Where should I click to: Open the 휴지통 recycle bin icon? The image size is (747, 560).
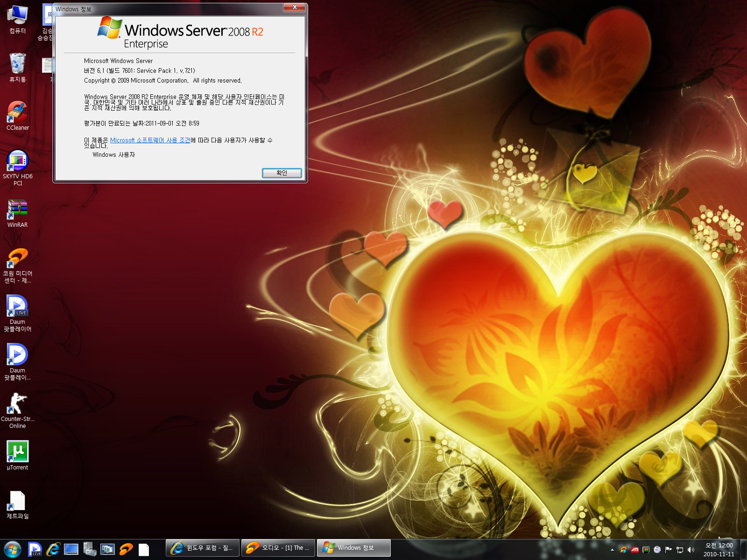[x=17, y=67]
